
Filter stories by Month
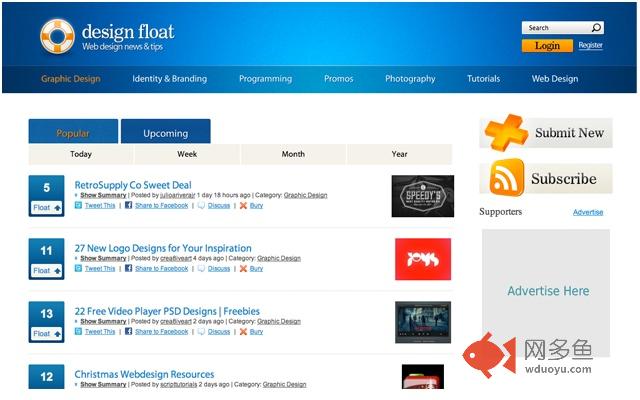point(293,154)
